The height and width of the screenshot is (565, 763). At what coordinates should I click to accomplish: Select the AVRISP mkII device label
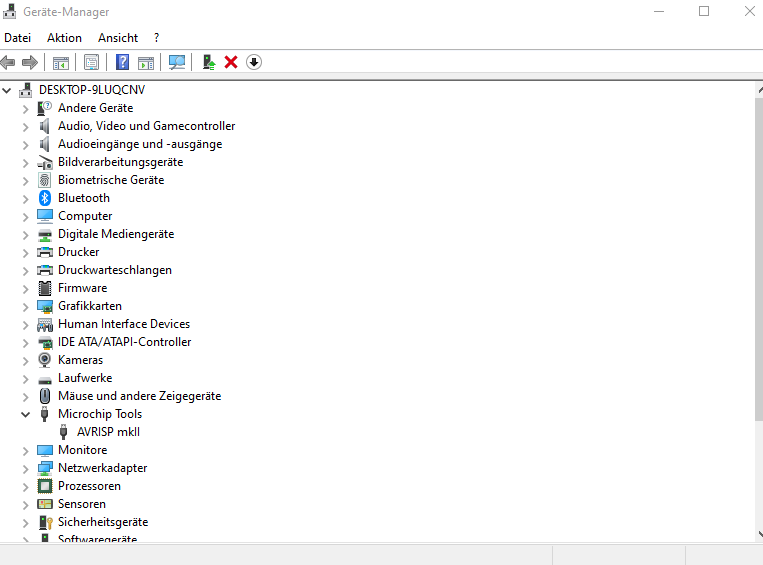[109, 432]
